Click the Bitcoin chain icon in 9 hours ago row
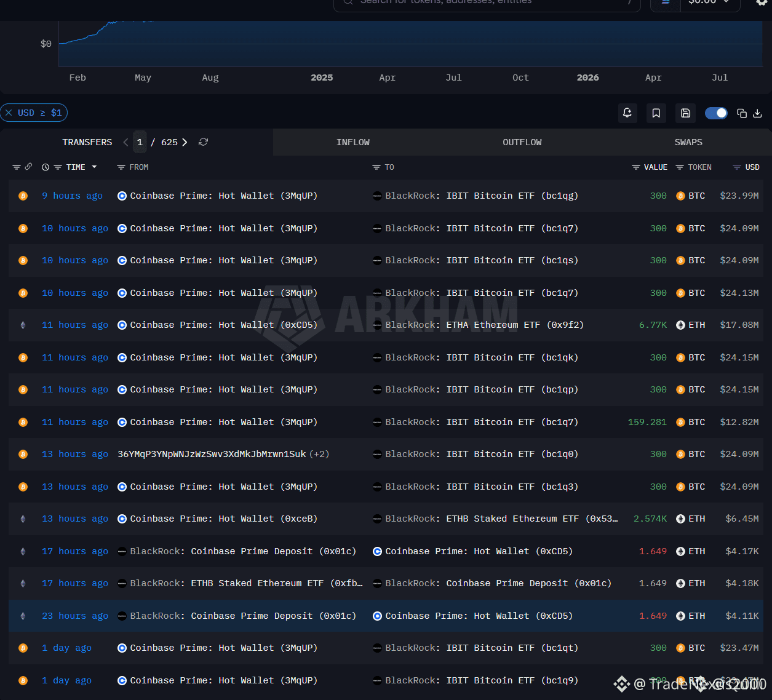 click(x=23, y=196)
